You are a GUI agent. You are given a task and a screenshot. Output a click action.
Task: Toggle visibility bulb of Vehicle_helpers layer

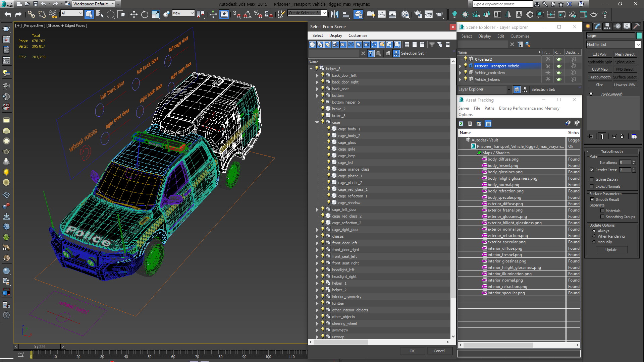(x=465, y=79)
